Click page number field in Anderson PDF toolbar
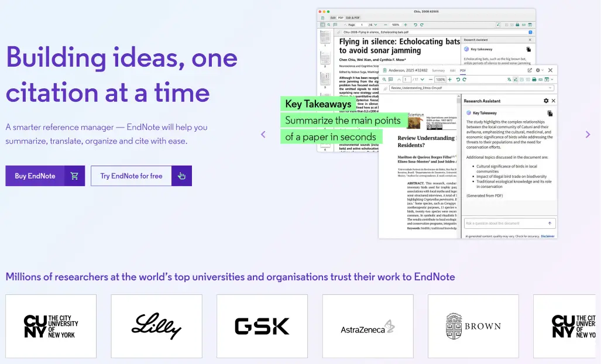Viewport: 601px width, 364px height. coord(407,80)
